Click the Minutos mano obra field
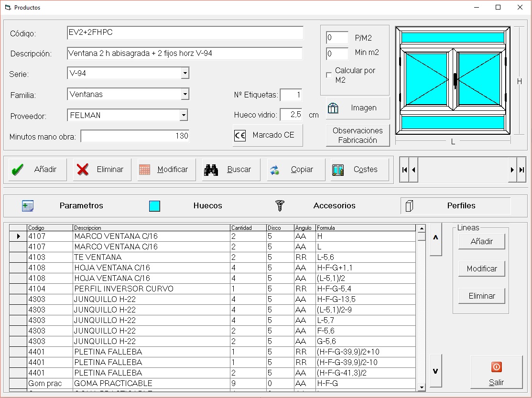The width and height of the screenshot is (532, 398). click(x=135, y=136)
